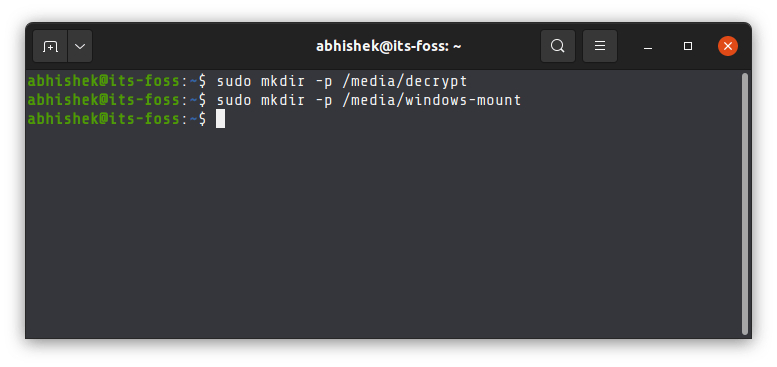Click the first line's green prompt text
This screenshot has height=367, width=777.
[105, 81]
